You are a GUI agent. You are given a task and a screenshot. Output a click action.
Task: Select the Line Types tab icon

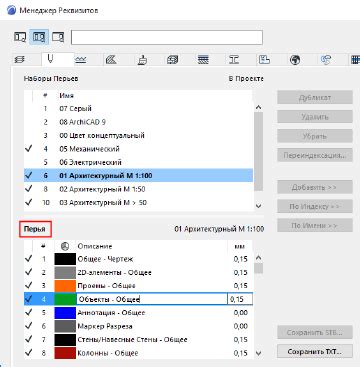[x=80, y=60]
